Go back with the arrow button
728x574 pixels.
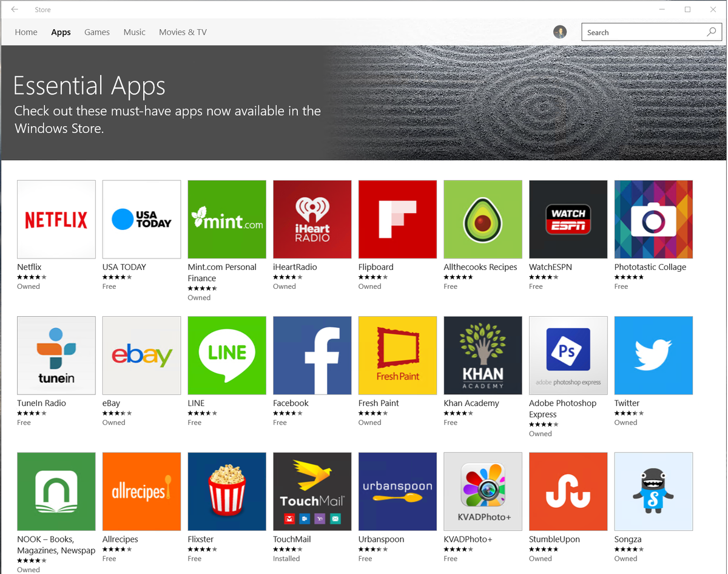point(15,10)
